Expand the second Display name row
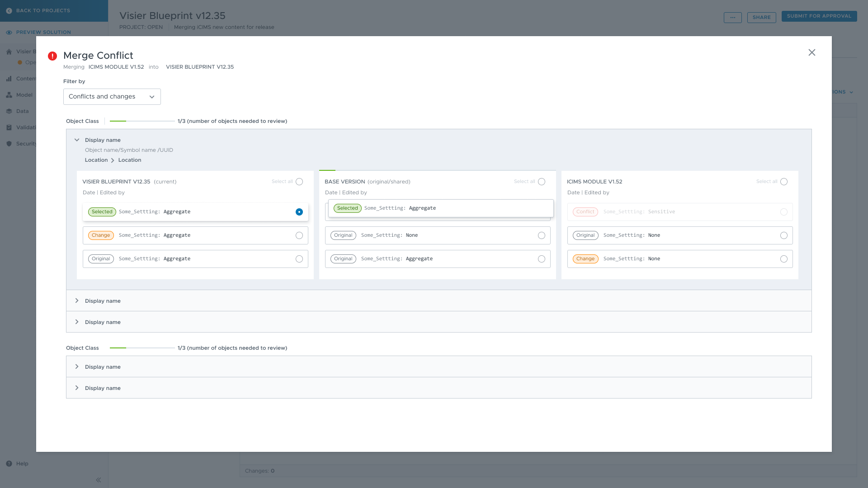Screen dimensions: 868x488 77,301
